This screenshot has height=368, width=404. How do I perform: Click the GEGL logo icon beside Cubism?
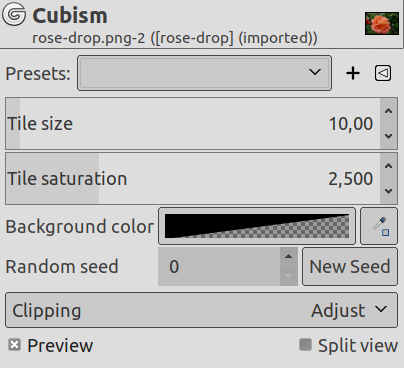14,14
